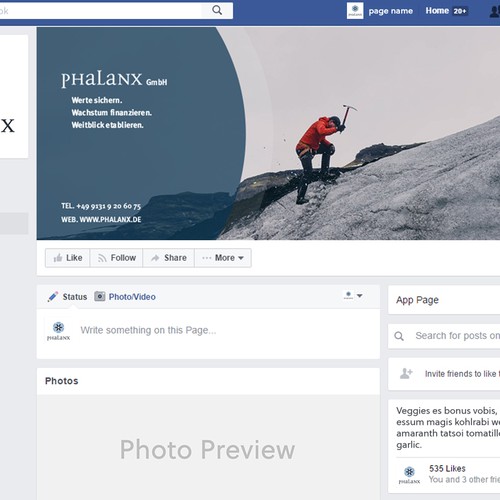Click the Phalanx logo next to 535 Likes

click(409, 475)
